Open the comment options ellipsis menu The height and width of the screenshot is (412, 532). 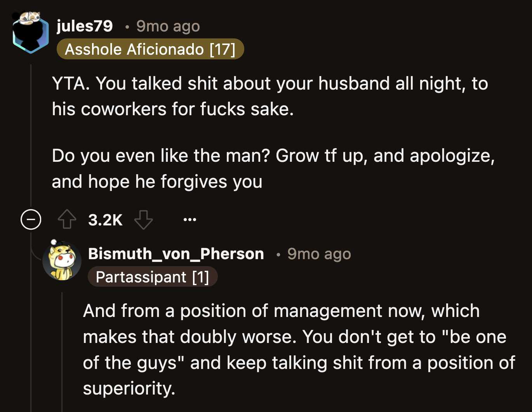190,219
